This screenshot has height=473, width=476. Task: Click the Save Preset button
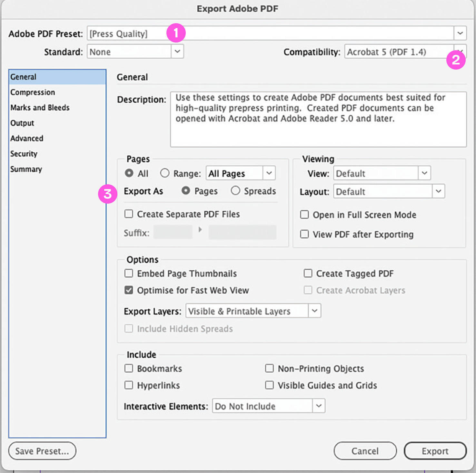click(x=42, y=451)
